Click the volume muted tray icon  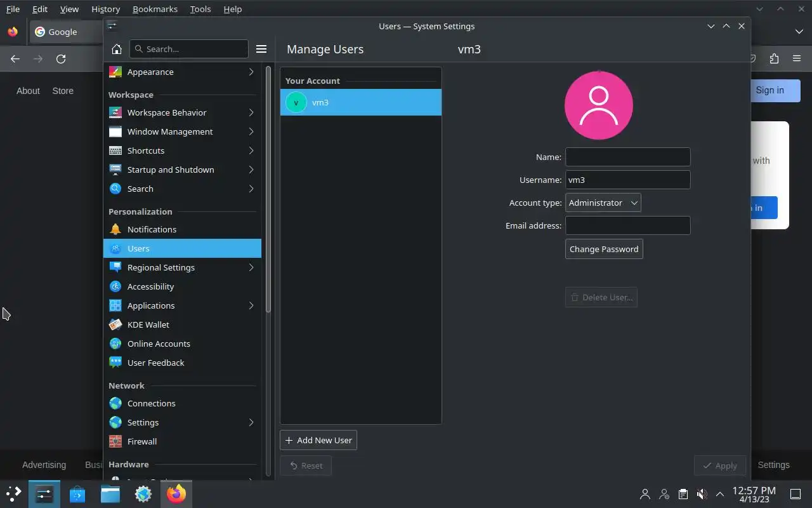click(702, 493)
